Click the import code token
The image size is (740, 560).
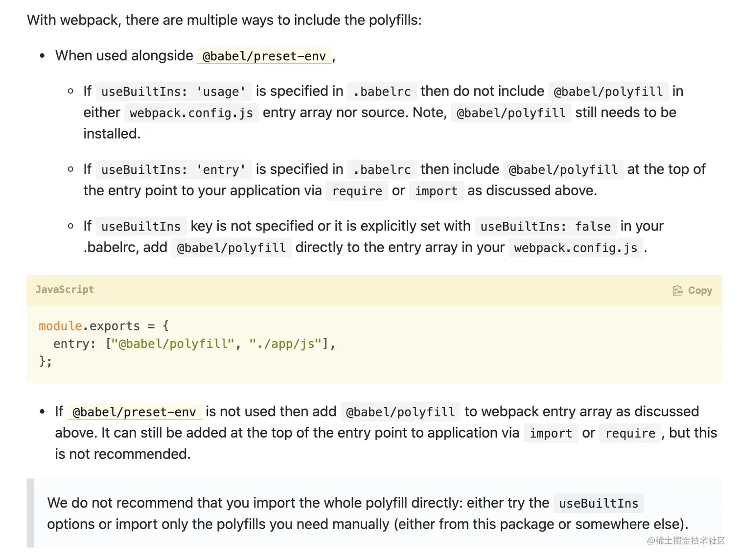436,191
